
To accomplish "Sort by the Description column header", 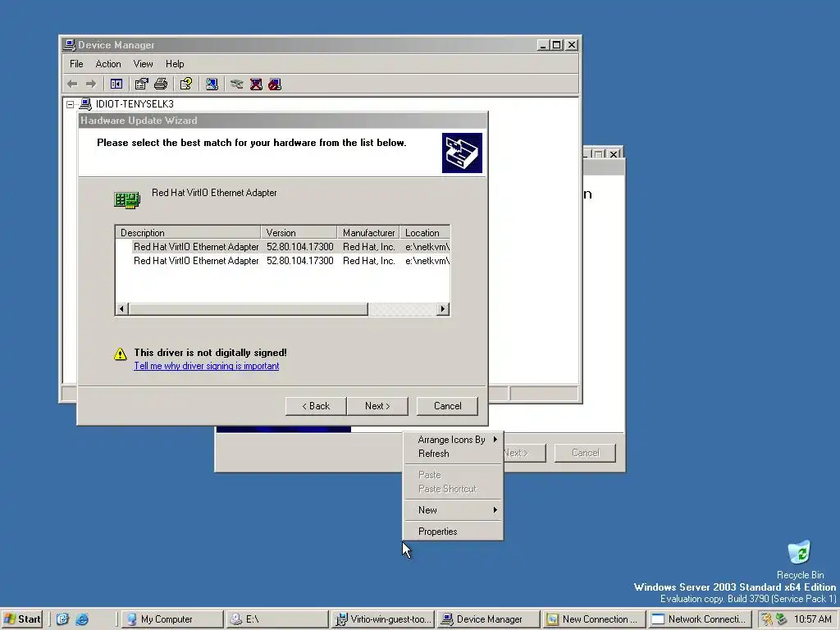I will (x=188, y=232).
